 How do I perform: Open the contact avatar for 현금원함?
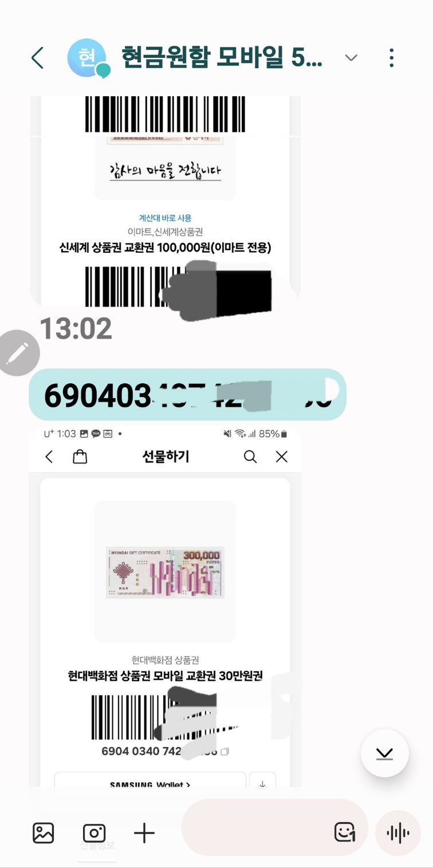88,58
